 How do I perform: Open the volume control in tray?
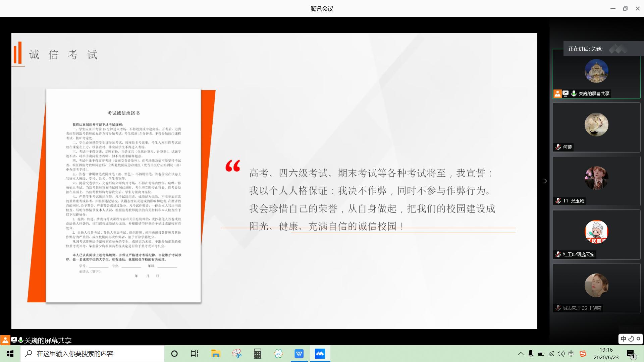(x=561, y=354)
